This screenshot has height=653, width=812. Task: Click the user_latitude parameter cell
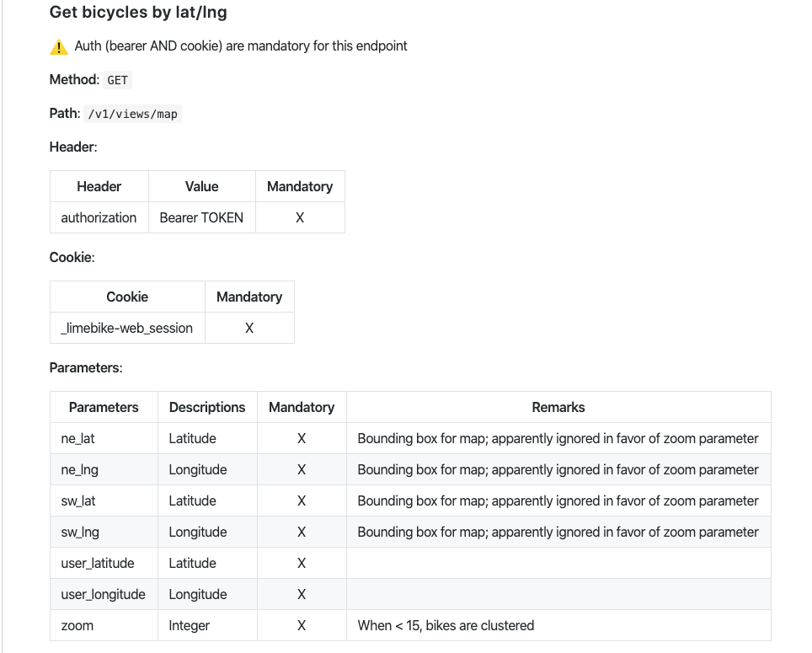point(97,563)
